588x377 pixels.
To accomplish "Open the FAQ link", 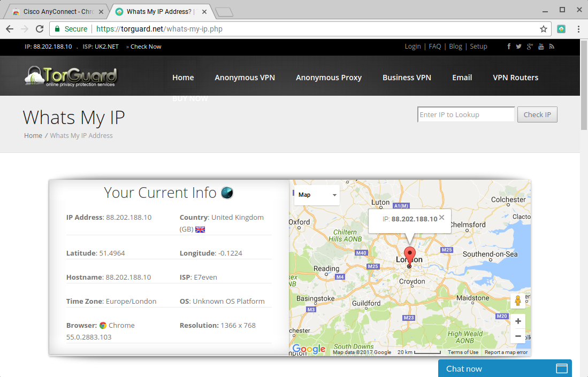I will coord(435,47).
